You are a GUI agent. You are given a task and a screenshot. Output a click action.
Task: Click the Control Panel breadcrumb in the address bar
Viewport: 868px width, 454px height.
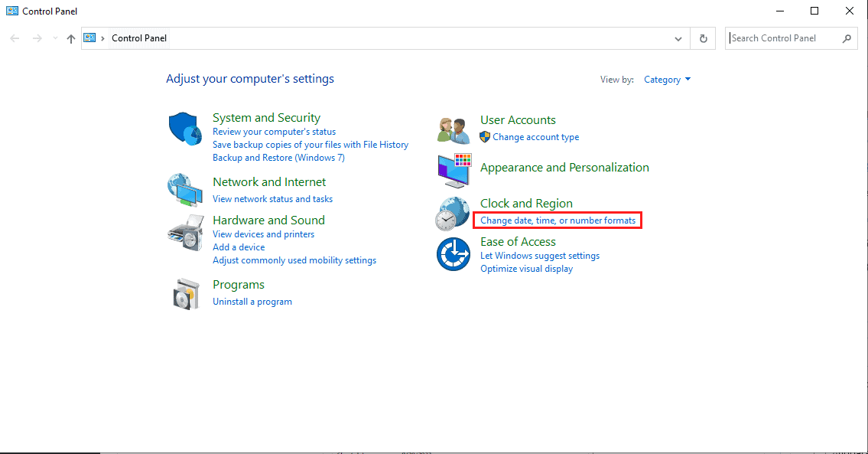pos(139,38)
